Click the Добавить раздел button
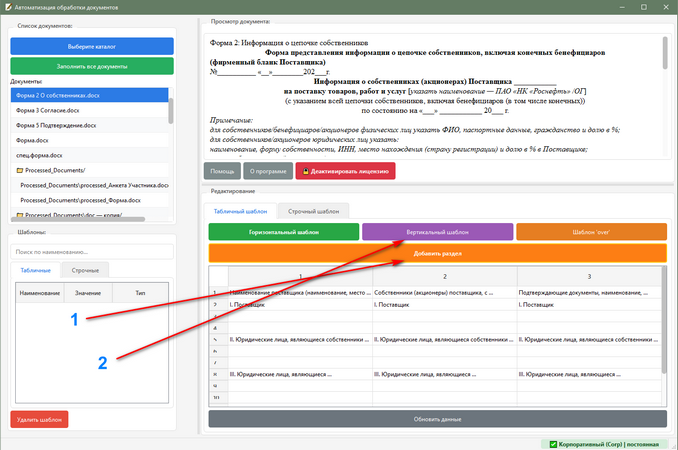Screen dimensions: 678x450 point(438,253)
